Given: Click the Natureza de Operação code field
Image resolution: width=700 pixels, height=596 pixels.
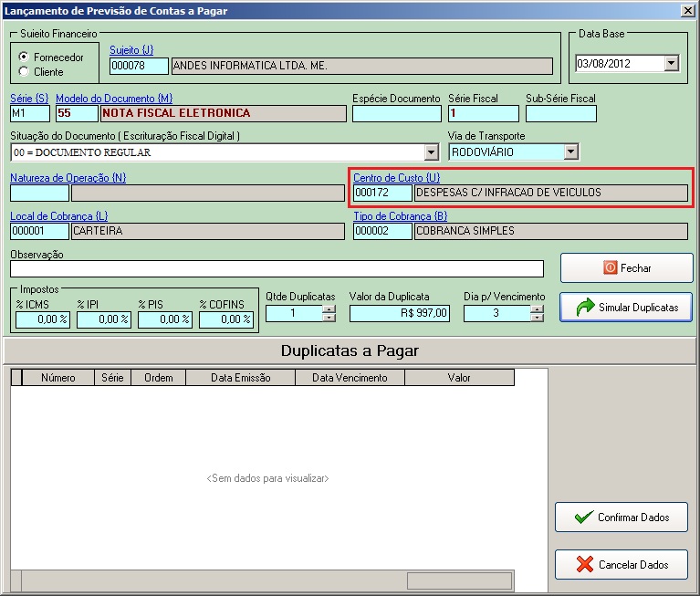Looking at the screenshot, I should click(x=39, y=193).
